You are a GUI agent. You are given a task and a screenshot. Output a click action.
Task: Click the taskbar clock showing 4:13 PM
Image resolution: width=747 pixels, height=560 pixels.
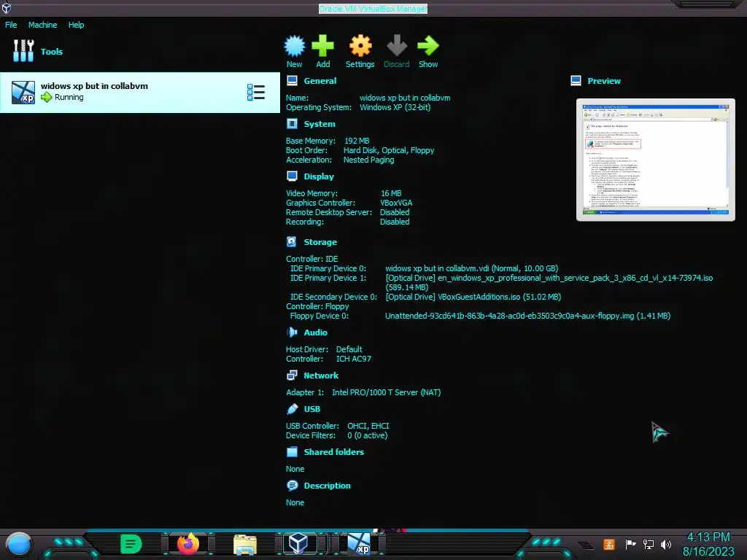tap(708, 537)
